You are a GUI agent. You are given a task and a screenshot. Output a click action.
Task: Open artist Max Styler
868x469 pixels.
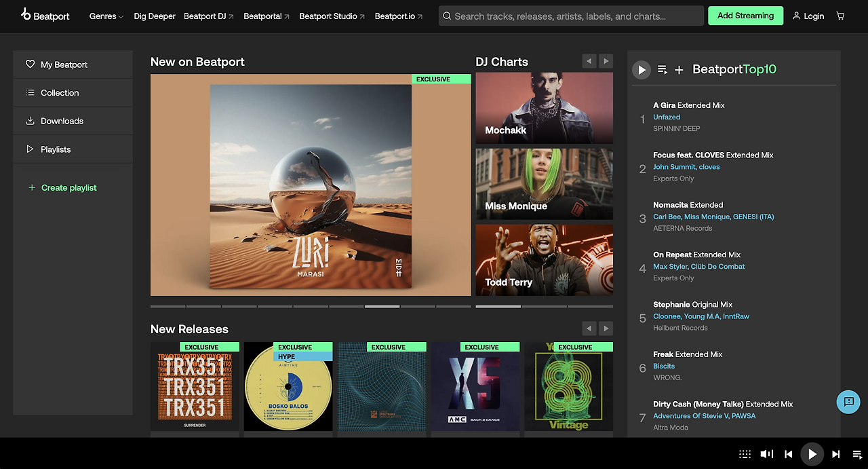pos(670,267)
